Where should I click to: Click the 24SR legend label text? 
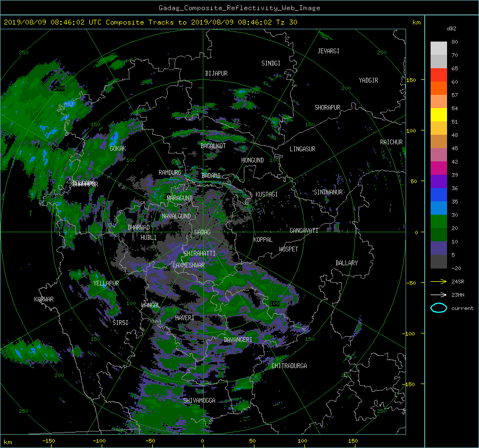(458, 282)
